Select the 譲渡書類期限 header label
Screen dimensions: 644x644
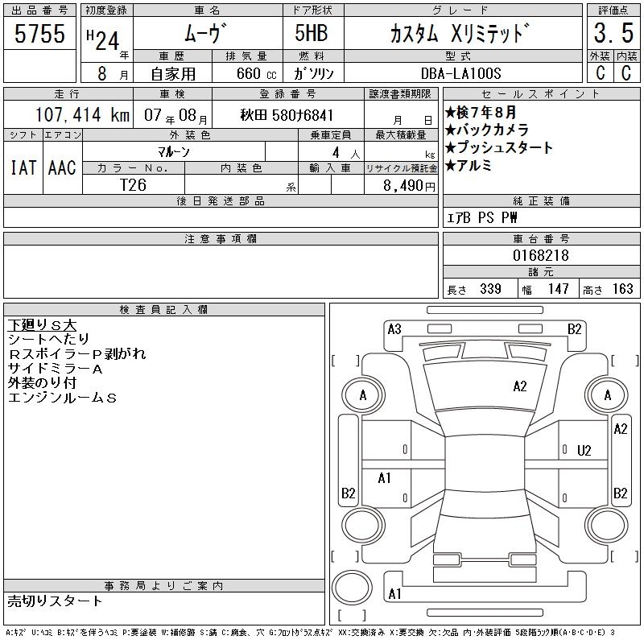pos(400,94)
